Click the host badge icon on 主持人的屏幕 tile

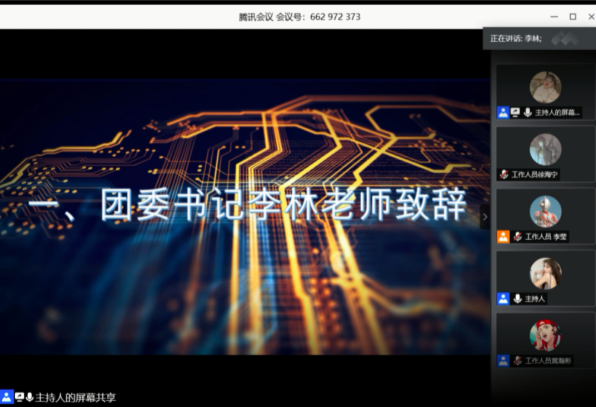point(503,112)
